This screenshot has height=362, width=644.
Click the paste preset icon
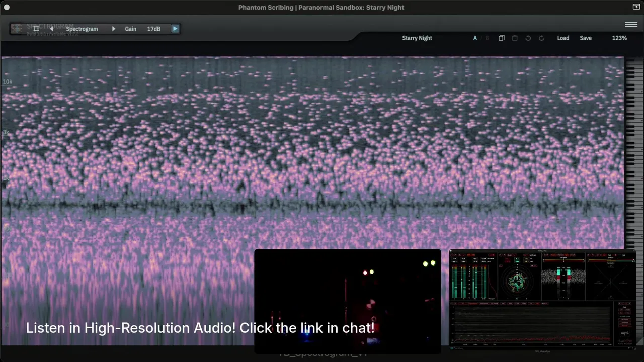(515, 38)
